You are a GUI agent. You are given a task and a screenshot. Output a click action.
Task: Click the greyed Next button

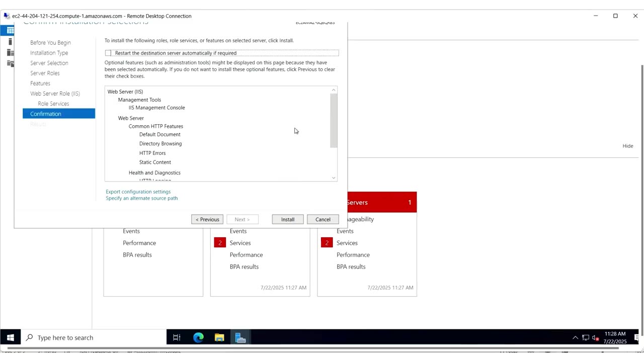pyautogui.click(x=243, y=219)
